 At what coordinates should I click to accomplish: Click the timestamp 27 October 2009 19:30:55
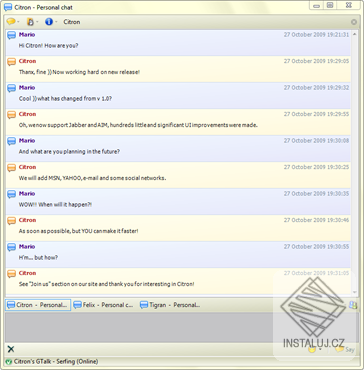tap(316, 247)
